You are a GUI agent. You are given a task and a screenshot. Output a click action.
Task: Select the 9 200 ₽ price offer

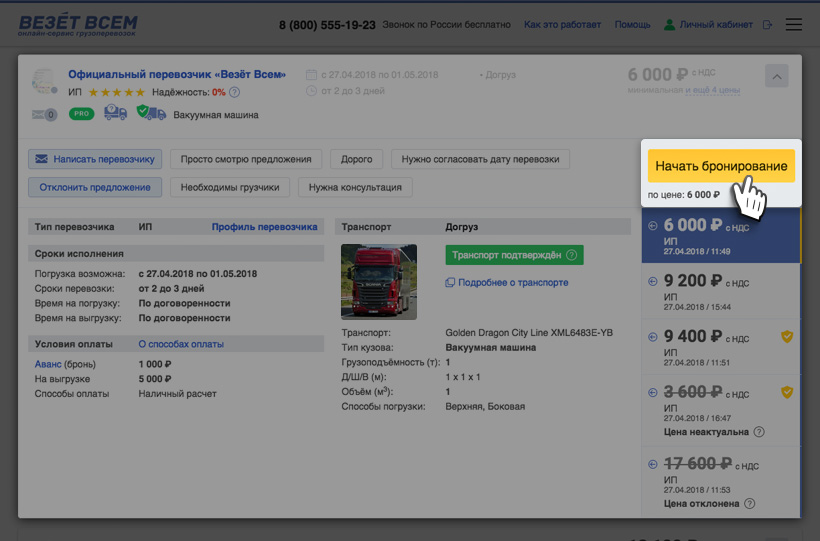(720, 289)
